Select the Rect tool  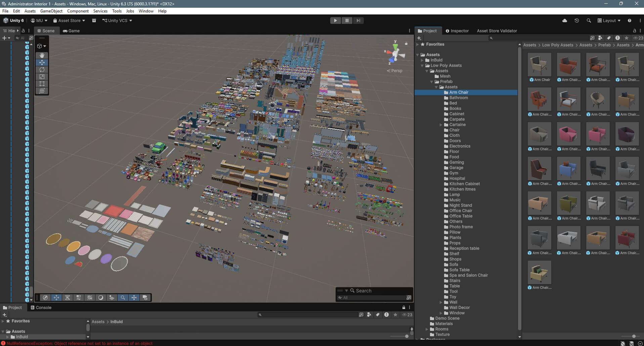(x=42, y=84)
